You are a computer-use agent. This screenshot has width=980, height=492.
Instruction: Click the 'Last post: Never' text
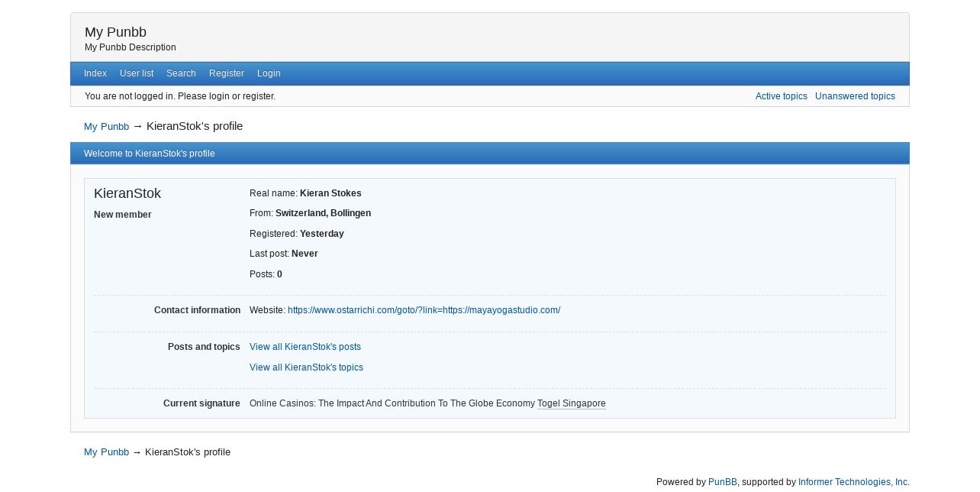tap(284, 254)
